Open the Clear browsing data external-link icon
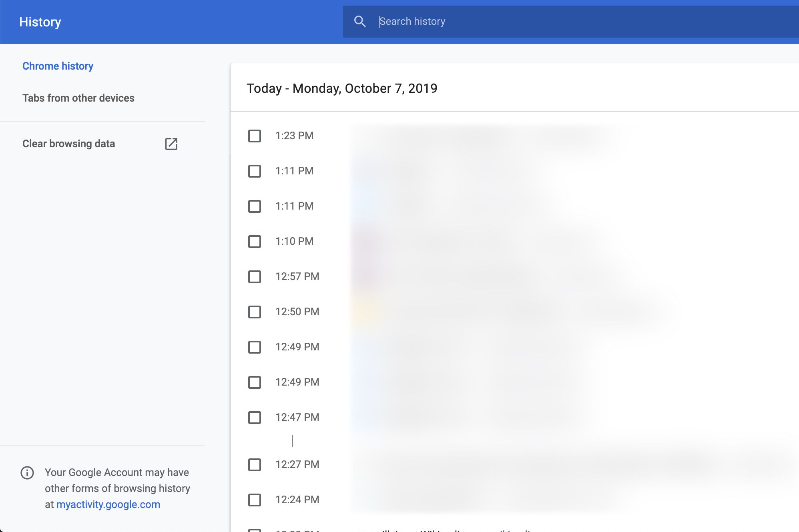The image size is (799, 532). (171, 144)
